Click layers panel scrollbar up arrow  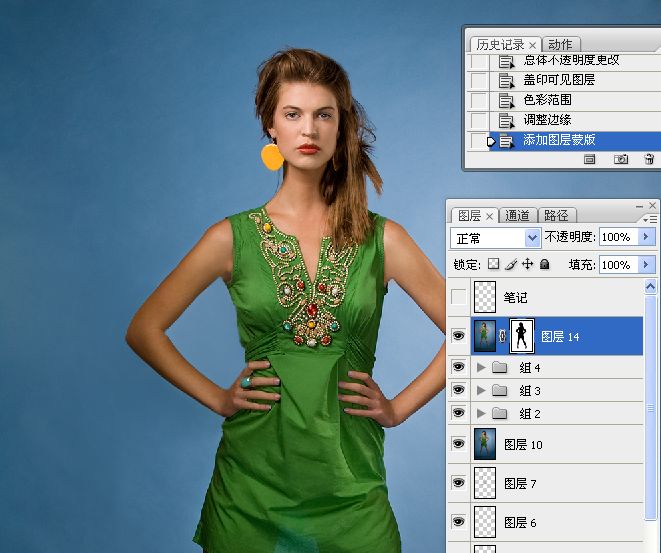[650, 287]
